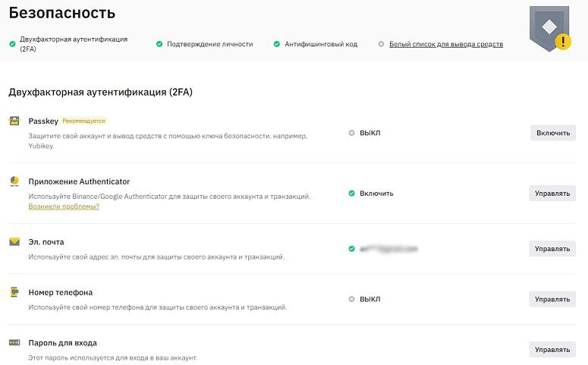Click the Пароль для входа title

(63, 343)
